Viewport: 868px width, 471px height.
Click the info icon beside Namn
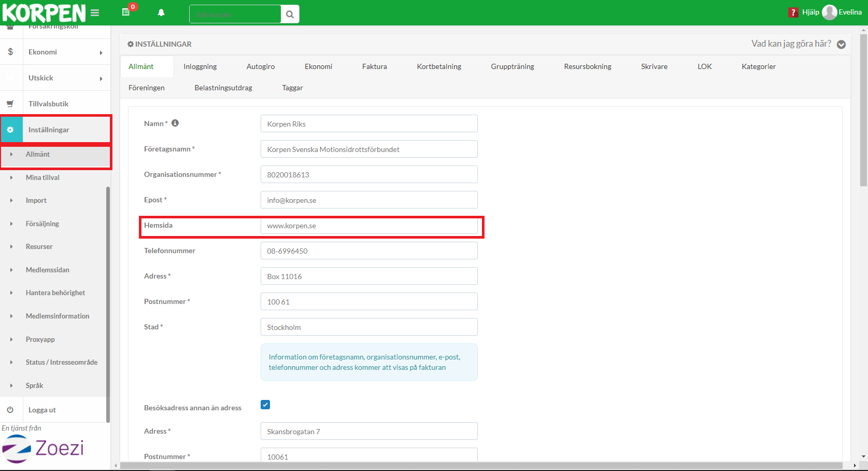tap(175, 123)
